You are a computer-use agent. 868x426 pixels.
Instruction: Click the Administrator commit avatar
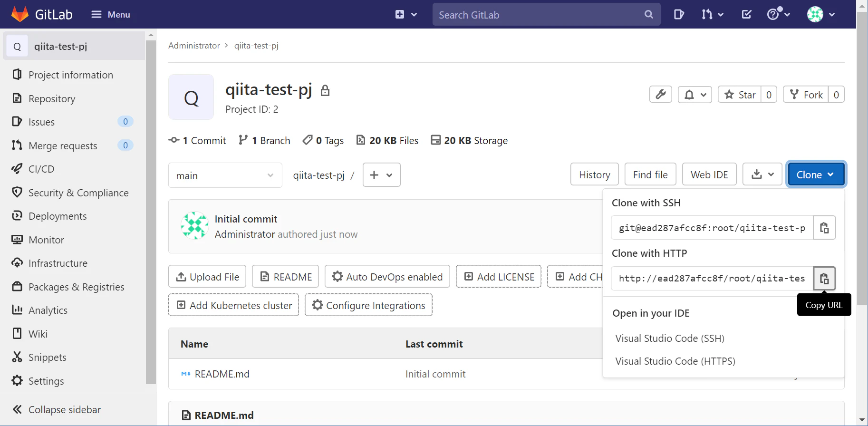[x=195, y=225]
